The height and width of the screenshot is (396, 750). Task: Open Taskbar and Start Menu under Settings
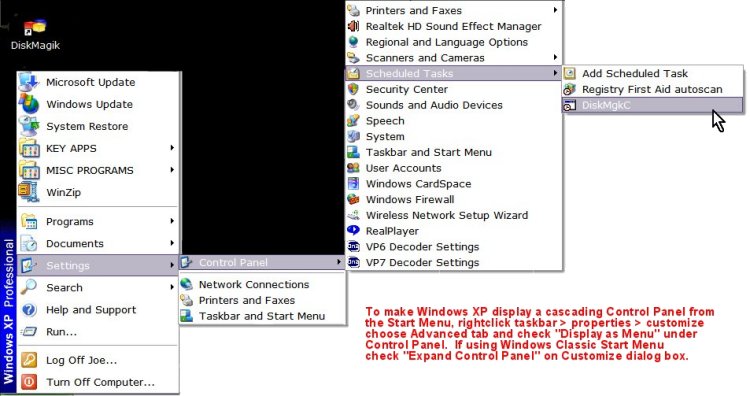[x=262, y=316]
